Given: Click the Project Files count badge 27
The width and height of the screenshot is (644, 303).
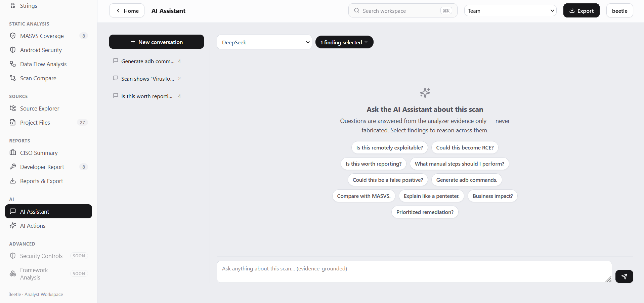Looking at the screenshot, I should (x=82, y=123).
